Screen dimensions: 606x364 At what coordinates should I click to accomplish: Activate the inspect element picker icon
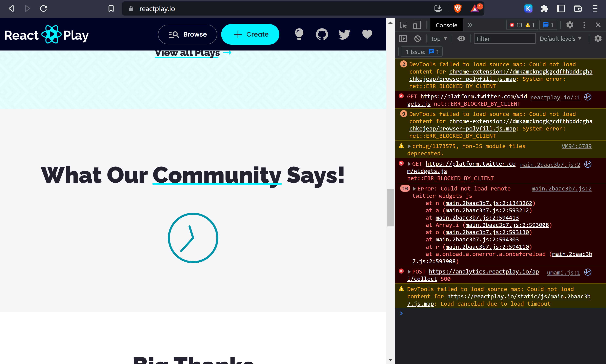coord(403,25)
